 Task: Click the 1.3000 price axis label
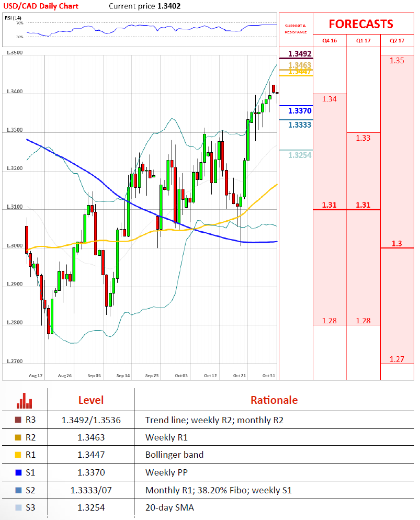point(15,245)
